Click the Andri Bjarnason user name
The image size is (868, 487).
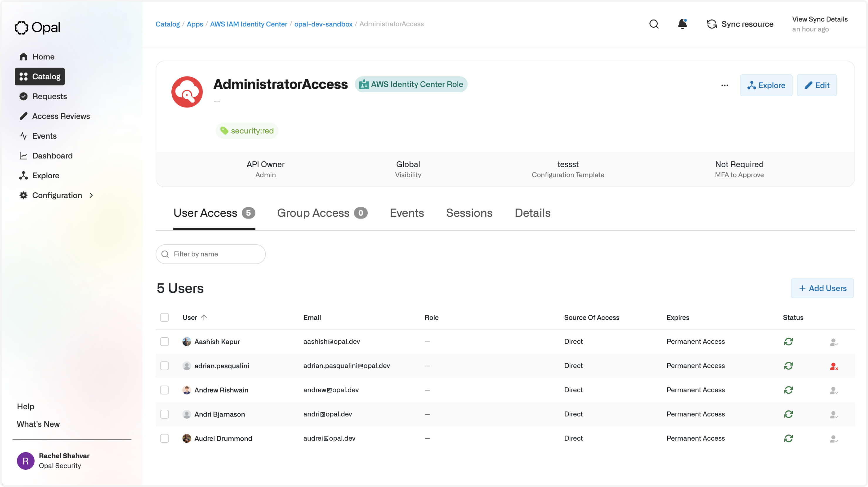tap(220, 414)
